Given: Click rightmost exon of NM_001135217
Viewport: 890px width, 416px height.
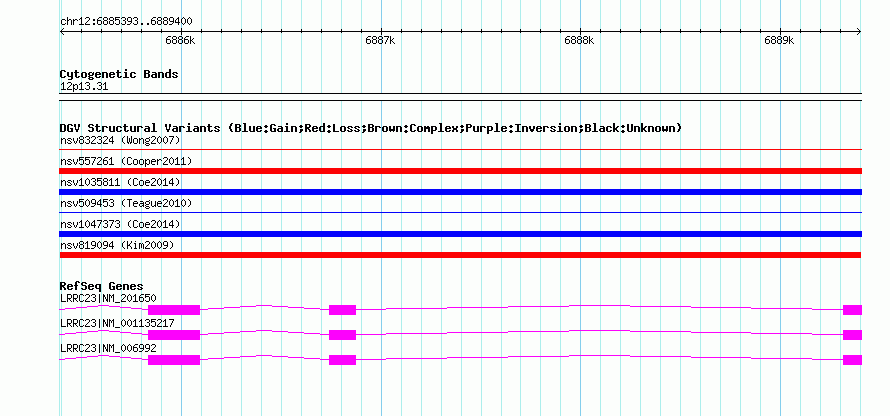Looking at the screenshot, I should point(852,335).
